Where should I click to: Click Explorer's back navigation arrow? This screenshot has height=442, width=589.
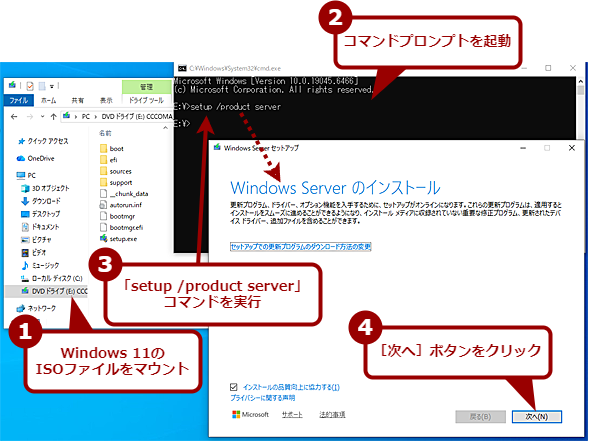(x=14, y=117)
